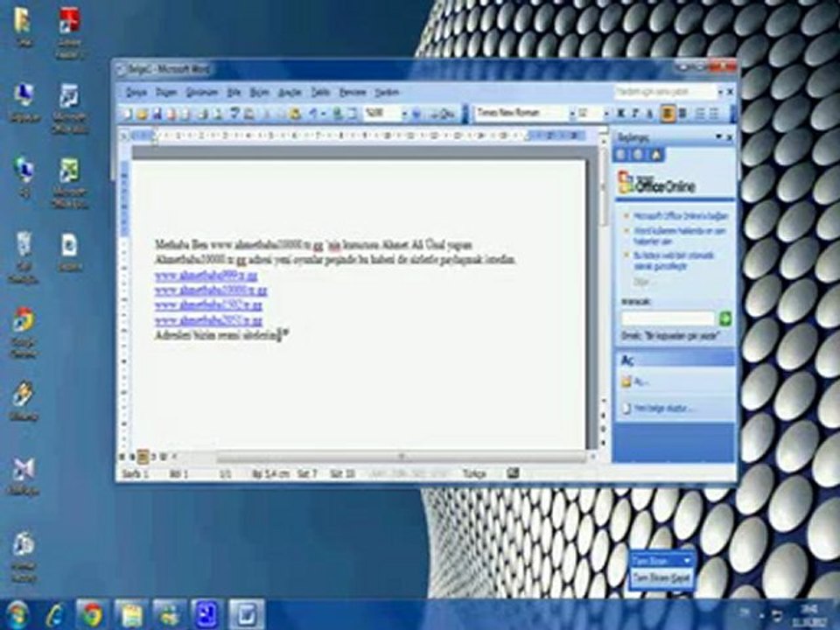Click the New blank document toolbar icon
Image resolution: width=840 pixels, height=630 pixels.
(128, 114)
